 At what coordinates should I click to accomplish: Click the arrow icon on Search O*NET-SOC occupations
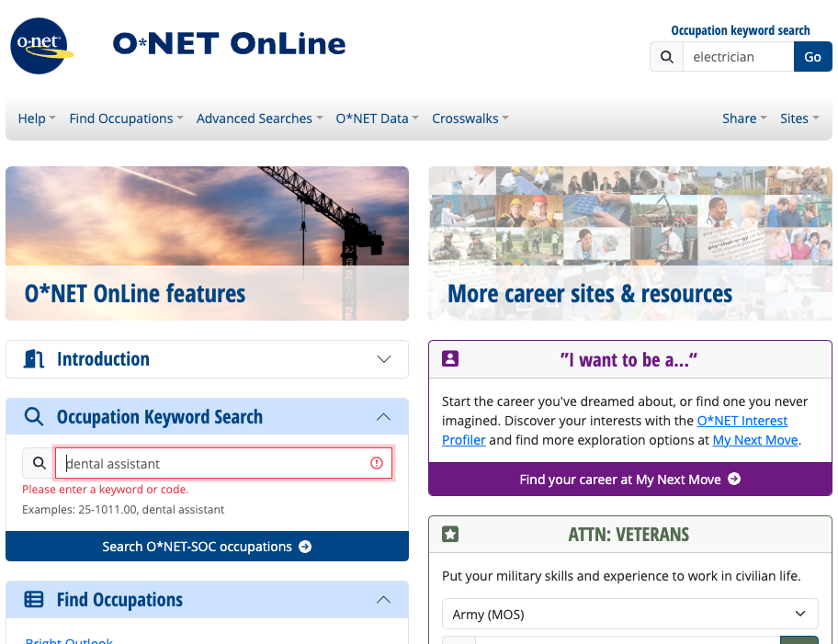(305, 547)
